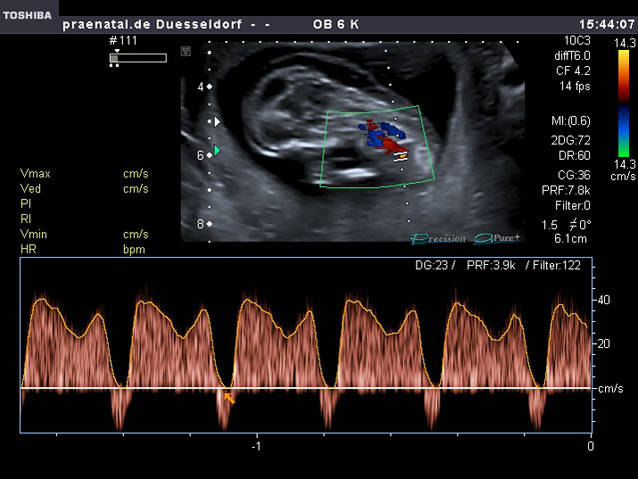Select the HR bpm measurement label
Viewport: 638px width, 479px height.
point(28,249)
